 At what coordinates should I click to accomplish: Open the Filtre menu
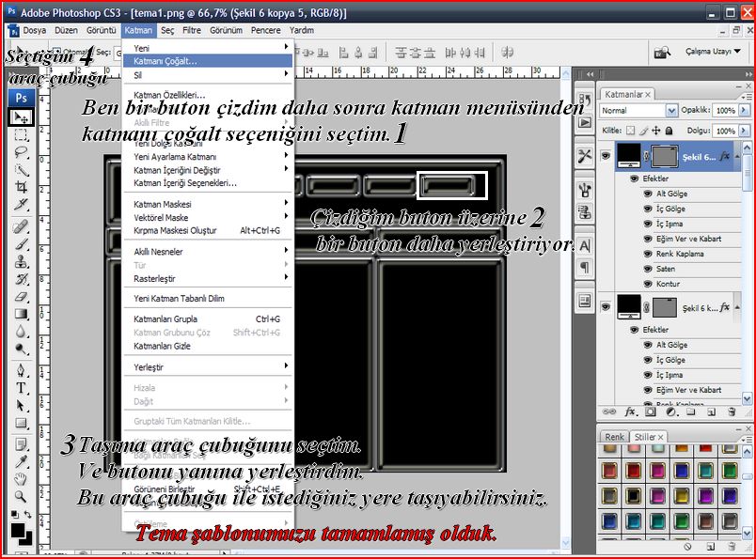[192, 30]
